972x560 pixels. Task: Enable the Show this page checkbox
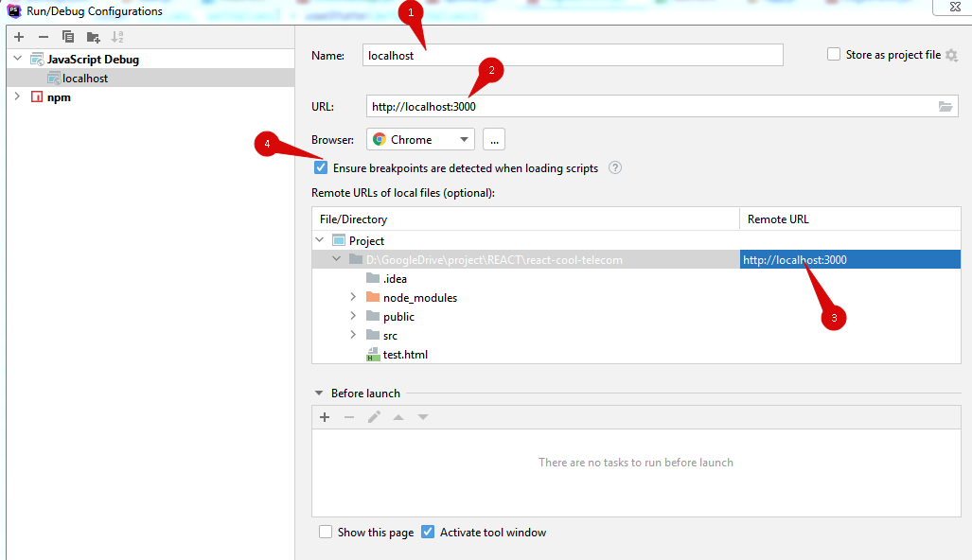click(326, 533)
